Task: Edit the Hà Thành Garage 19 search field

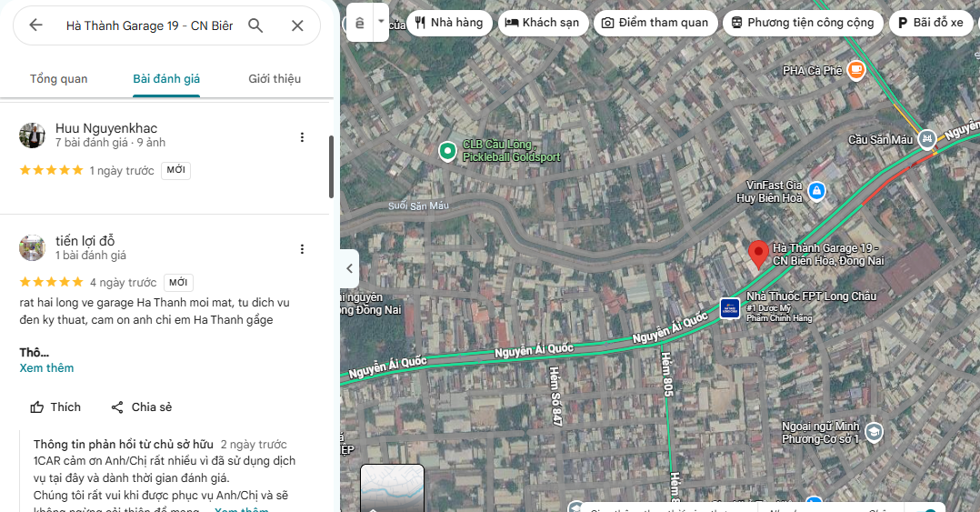Action: point(149,25)
